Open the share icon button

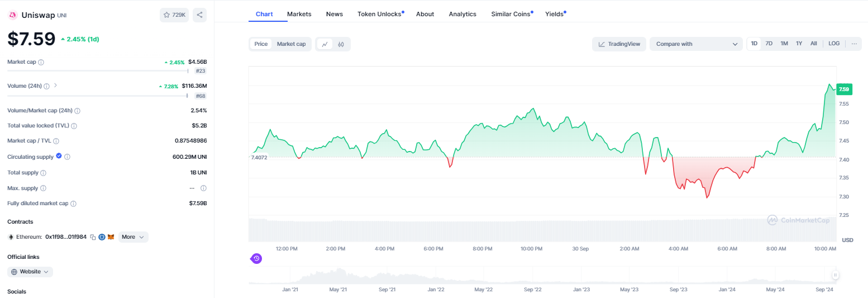pyautogui.click(x=200, y=15)
